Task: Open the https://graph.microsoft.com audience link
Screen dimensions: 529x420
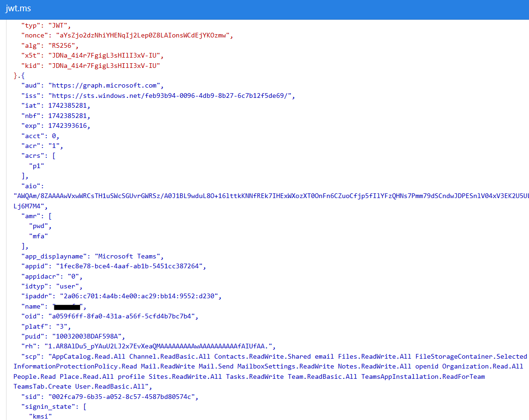Action: click(108, 85)
